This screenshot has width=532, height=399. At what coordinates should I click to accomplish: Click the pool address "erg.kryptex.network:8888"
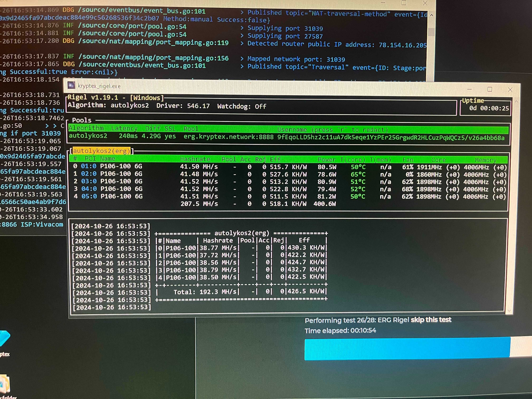tap(229, 137)
